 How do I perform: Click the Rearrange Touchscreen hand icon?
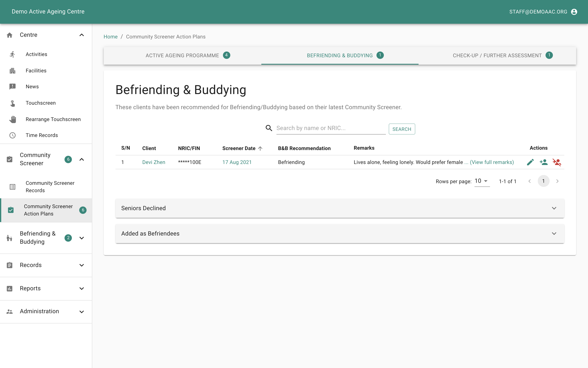(12, 119)
